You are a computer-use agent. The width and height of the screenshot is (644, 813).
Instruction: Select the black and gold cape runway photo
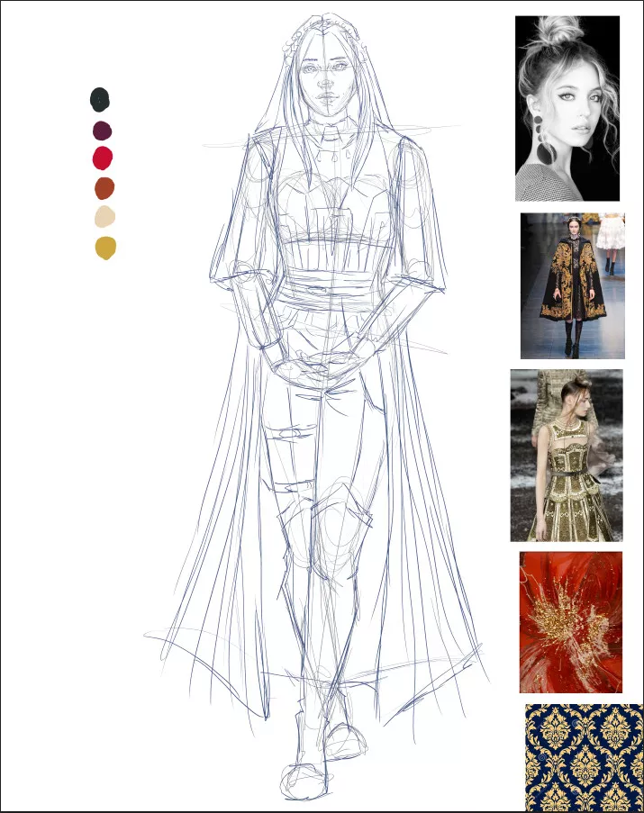tap(572, 285)
